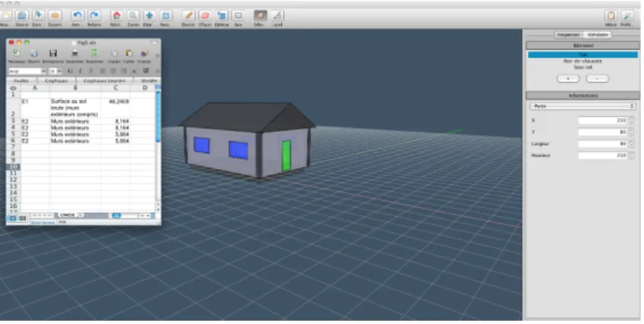Image resolution: width=644 pixels, height=324 pixels.
Task: Click the green door on the house
Action: pos(286,156)
